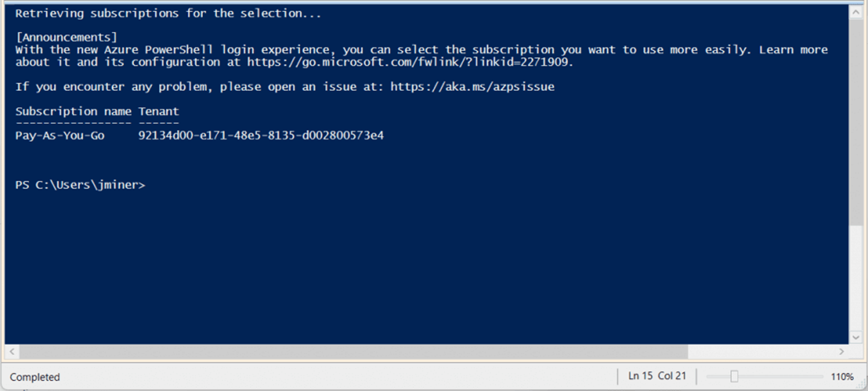Click the vertical scrollbar up arrow

pyautogui.click(x=856, y=12)
